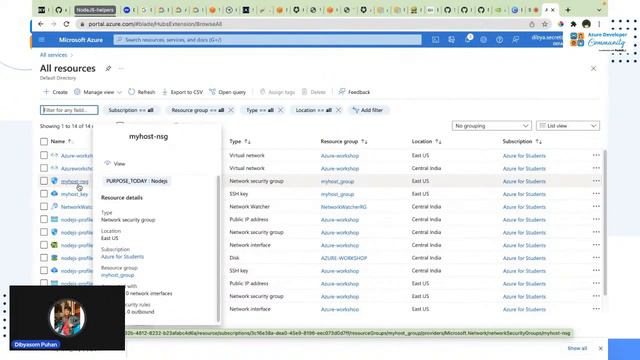Check the myhost-nsg row
Screen dimensions: 640x360
[x=44, y=181]
